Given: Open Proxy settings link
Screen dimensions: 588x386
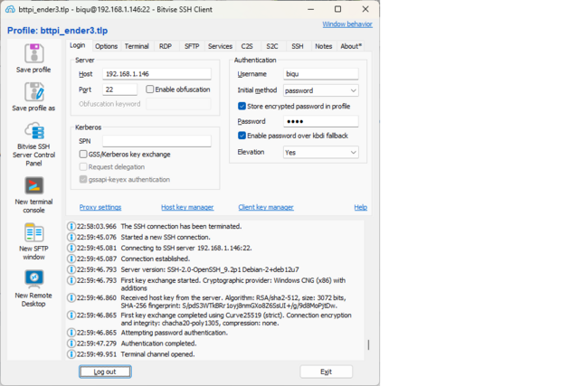Looking at the screenshot, I should point(100,208).
